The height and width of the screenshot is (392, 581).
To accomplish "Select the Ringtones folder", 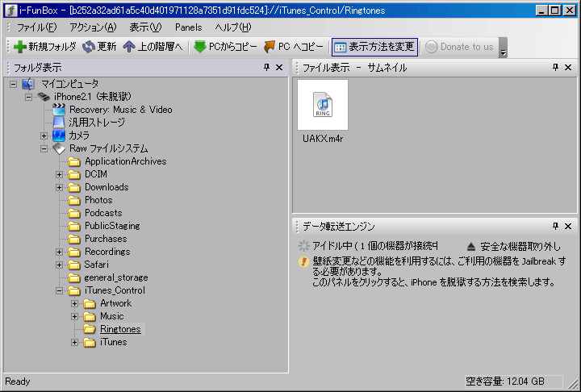I will pos(120,329).
